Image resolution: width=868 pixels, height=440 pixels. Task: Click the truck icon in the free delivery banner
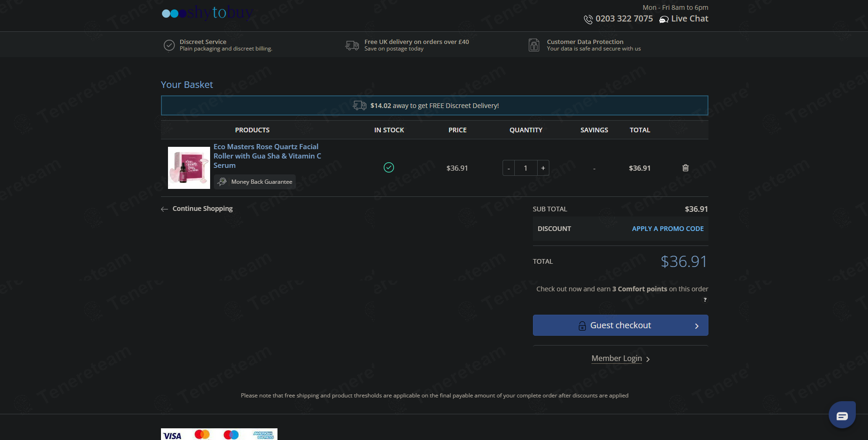[359, 106]
